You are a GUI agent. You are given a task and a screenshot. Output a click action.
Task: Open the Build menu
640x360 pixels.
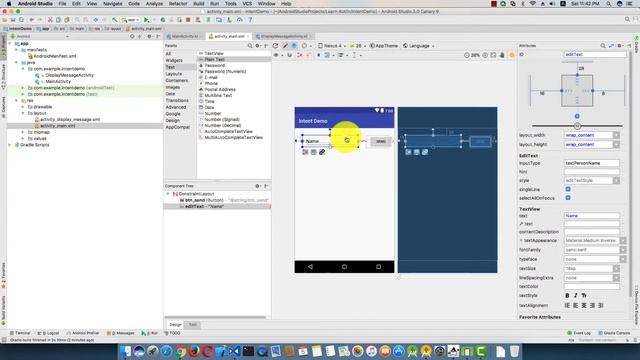click(199, 4)
